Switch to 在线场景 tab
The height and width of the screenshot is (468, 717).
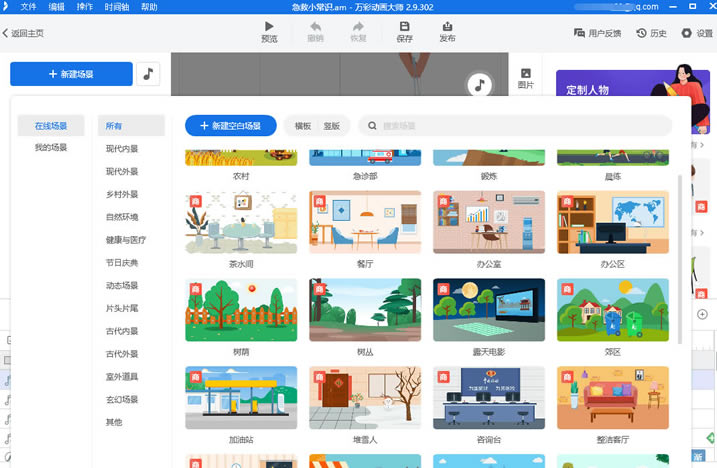[51, 126]
